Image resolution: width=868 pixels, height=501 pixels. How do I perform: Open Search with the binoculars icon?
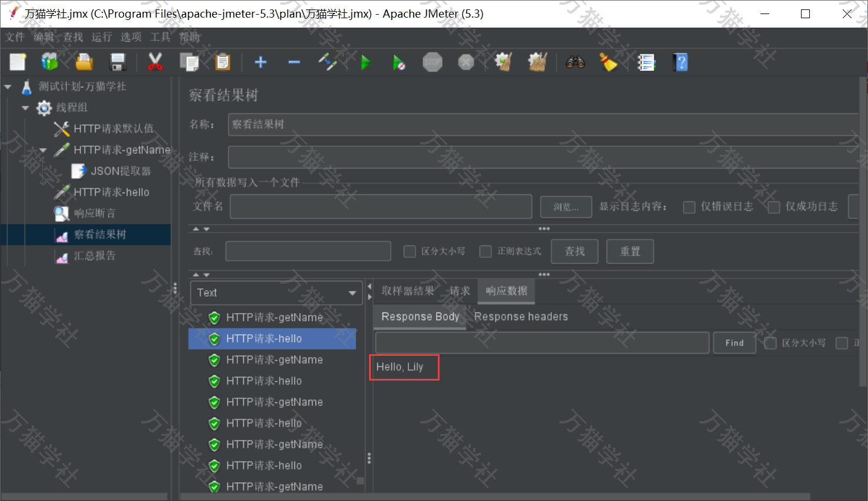(575, 62)
